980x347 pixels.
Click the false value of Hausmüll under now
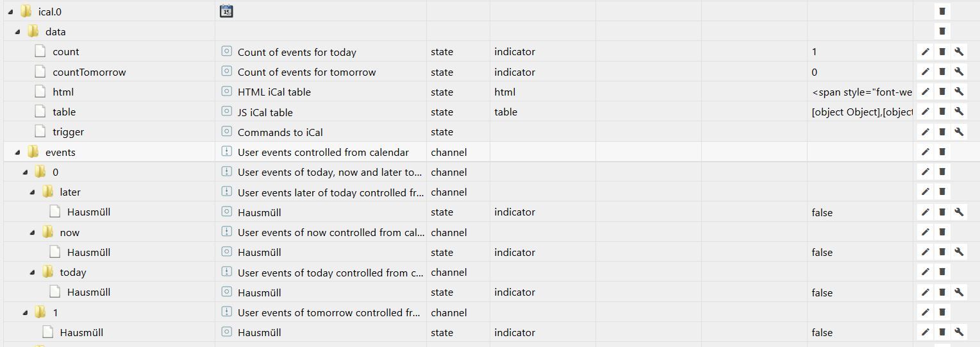point(822,253)
